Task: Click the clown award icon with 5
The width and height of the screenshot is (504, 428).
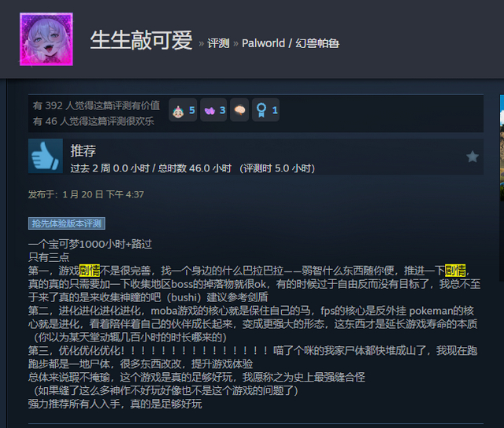Action: (183, 110)
